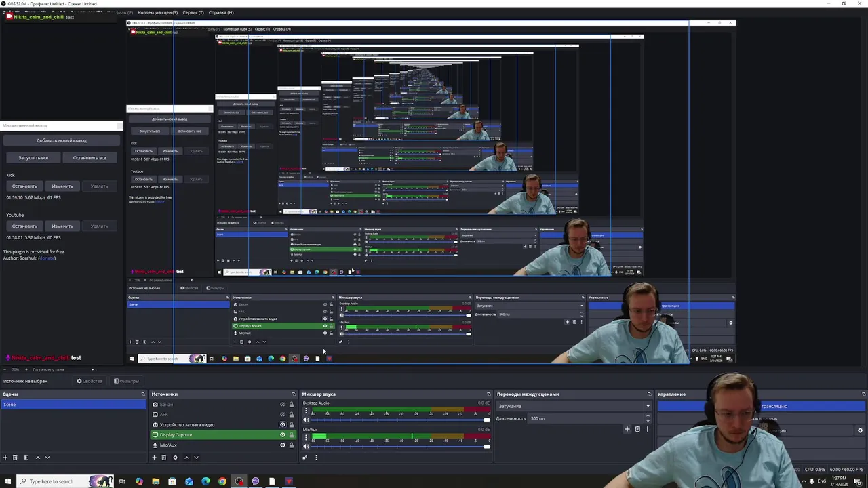868x488 pixels.
Task: Open File Explorer from the taskbar
Action: click(x=156, y=481)
